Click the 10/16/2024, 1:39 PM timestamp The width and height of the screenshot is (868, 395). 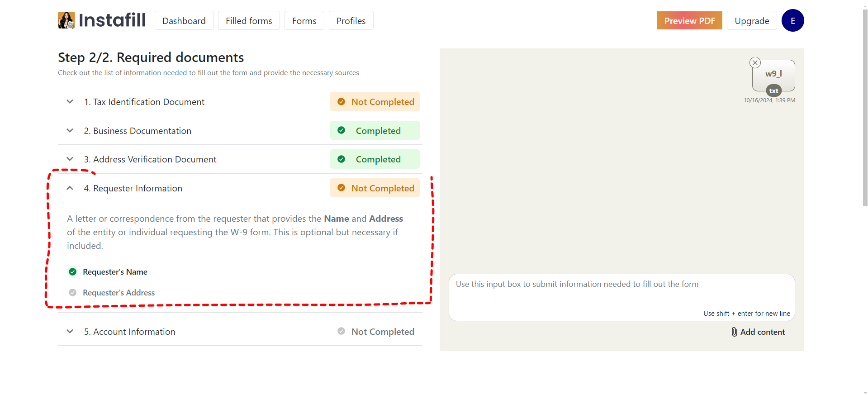(769, 100)
